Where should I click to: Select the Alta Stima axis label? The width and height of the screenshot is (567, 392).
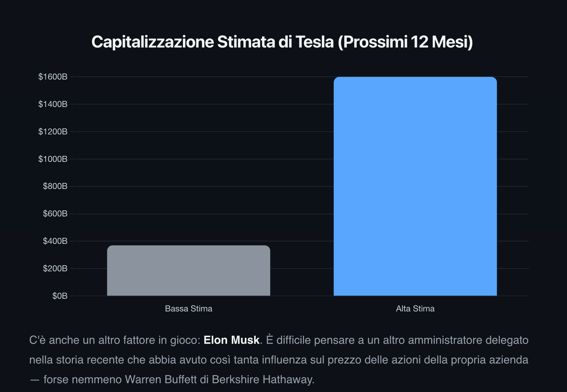click(415, 309)
